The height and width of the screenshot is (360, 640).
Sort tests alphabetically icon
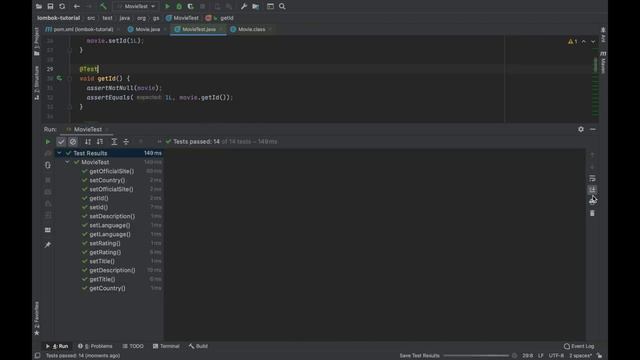click(x=88, y=142)
